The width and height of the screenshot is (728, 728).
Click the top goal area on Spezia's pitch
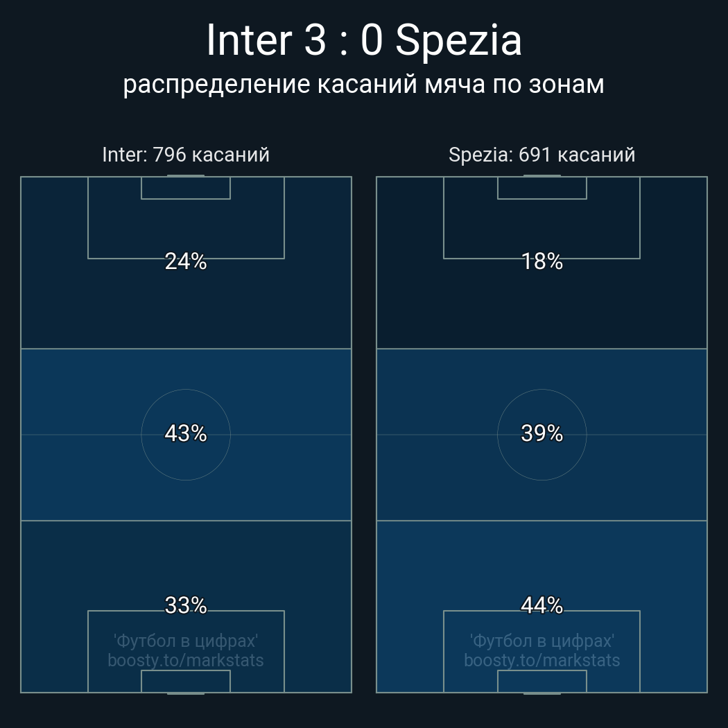point(541,188)
